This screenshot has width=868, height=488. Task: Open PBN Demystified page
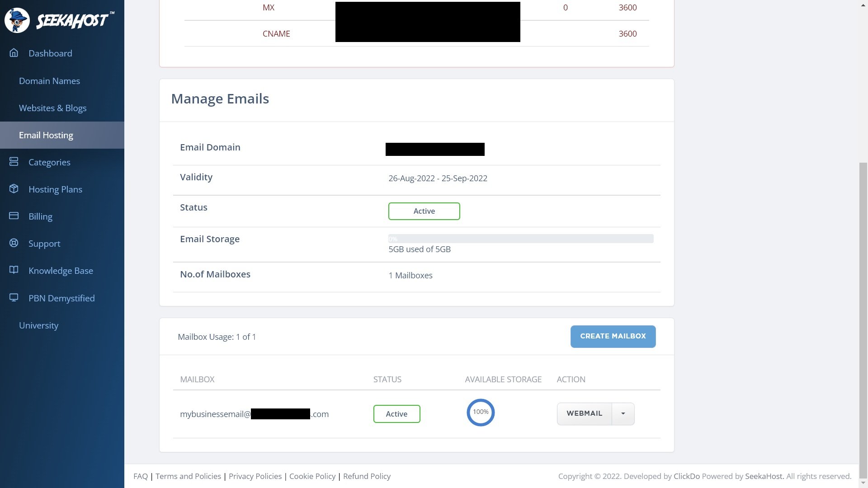tap(61, 298)
